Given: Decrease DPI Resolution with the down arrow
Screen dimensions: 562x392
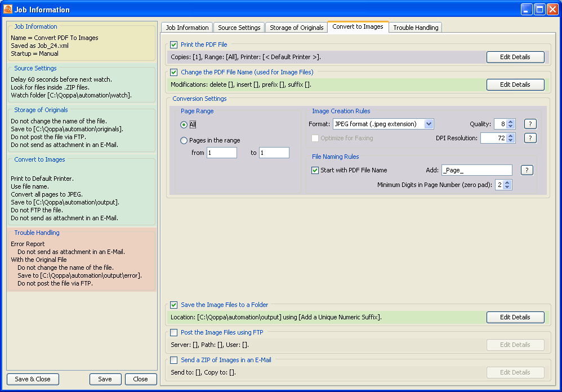Looking at the screenshot, I should pos(511,140).
